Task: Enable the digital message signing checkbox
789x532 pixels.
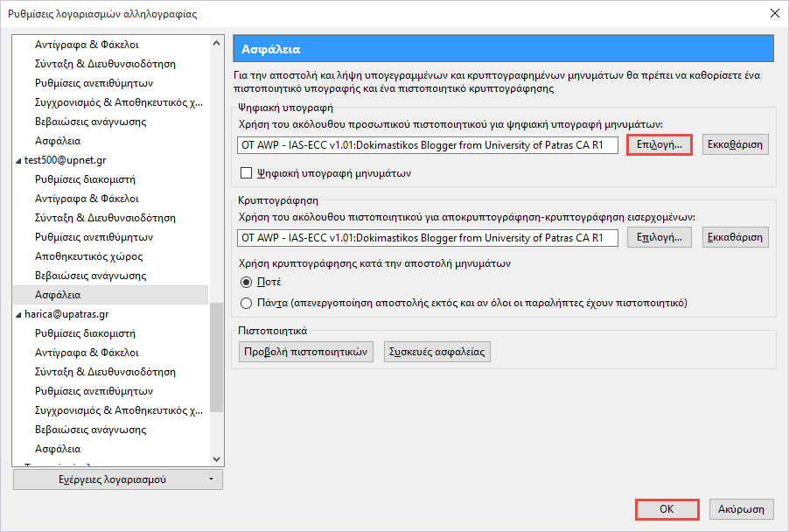Action: pyautogui.click(x=246, y=173)
